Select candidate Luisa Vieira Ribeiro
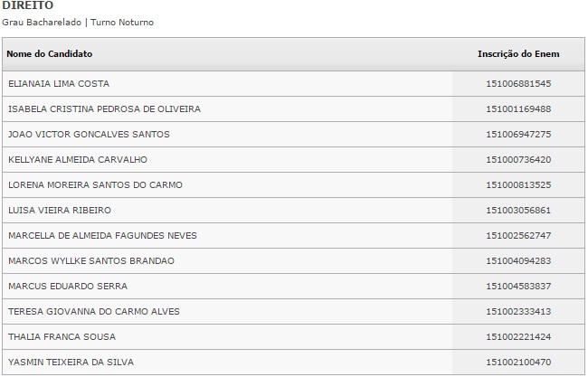Screen dimensions: 588x377 tap(60, 211)
